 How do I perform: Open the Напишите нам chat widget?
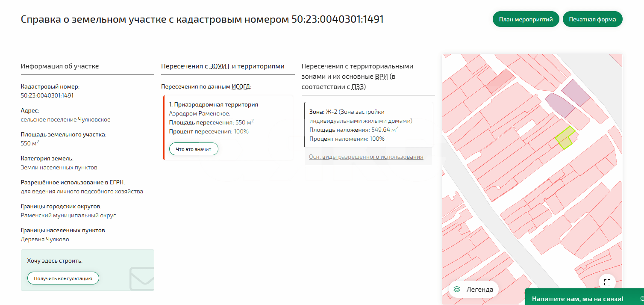coord(584,296)
